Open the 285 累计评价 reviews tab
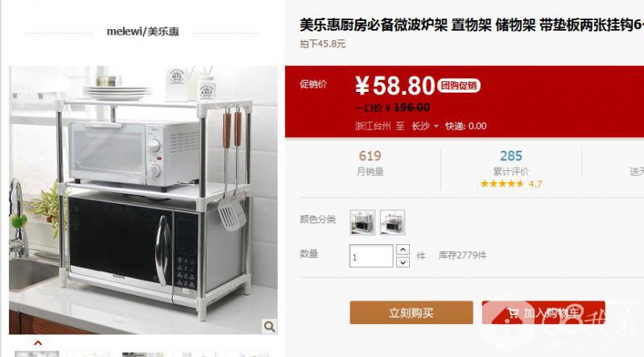Image resolution: width=644 pixels, height=357 pixels. coord(511,163)
